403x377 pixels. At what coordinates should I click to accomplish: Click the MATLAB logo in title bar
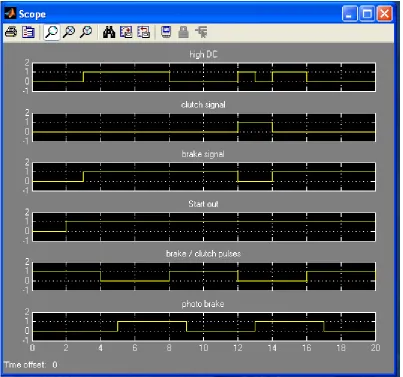point(10,14)
